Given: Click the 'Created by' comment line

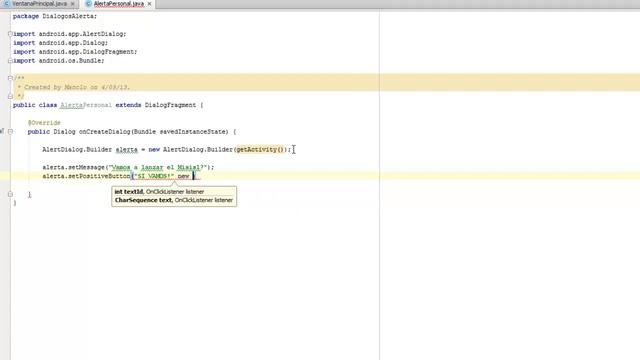Looking at the screenshot, I should point(73,87).
